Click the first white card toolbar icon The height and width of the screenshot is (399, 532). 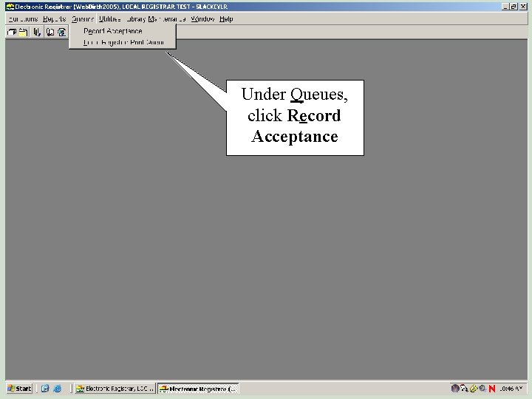pyautogui.click(x=12, y=33)
